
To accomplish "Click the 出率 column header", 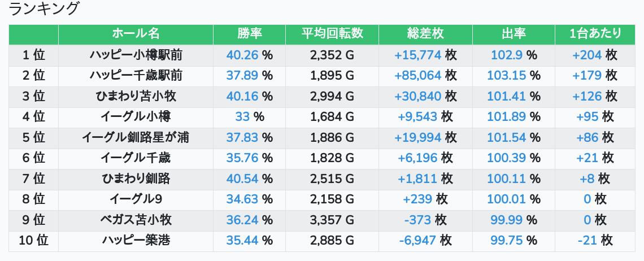I will [x=514, y=34].
